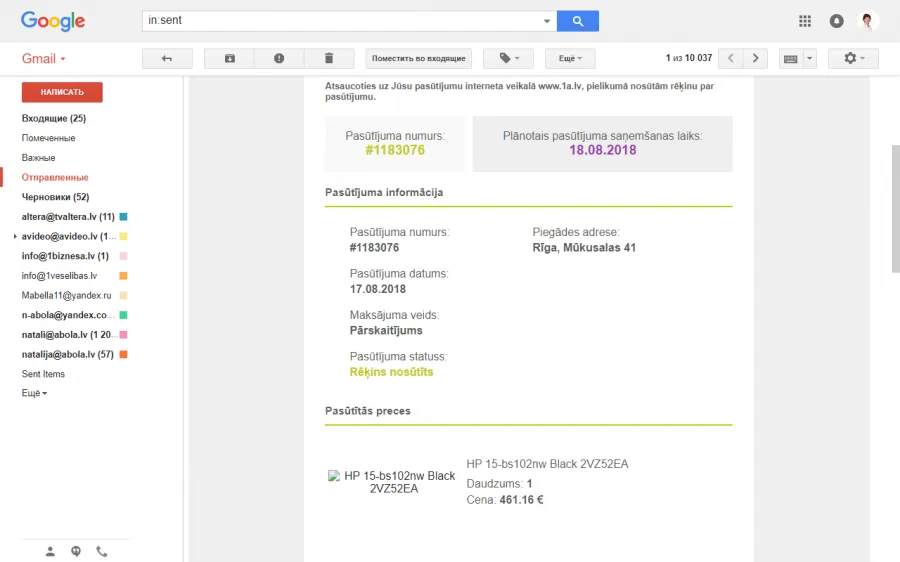
Task: Click the price 461.16 €
Action: coord(521,500)
